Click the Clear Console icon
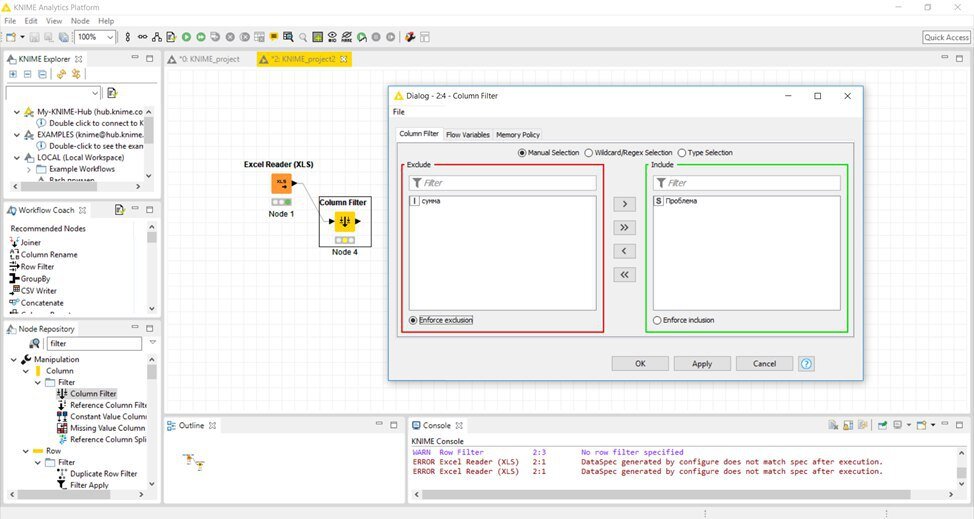Viewport: 974px width, 519px height. 833,425
